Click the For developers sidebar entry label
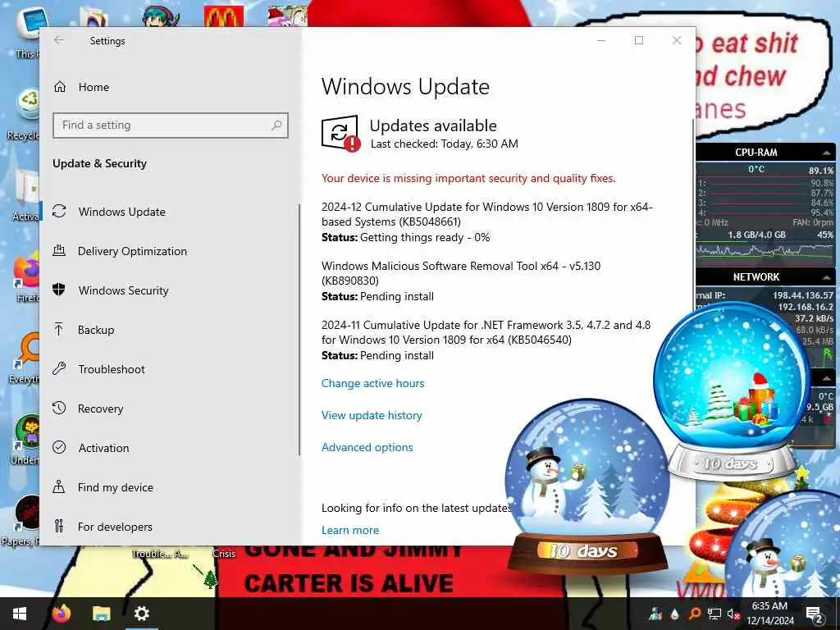Viewport: 840px width, 630px height. [x=115, y=527]
